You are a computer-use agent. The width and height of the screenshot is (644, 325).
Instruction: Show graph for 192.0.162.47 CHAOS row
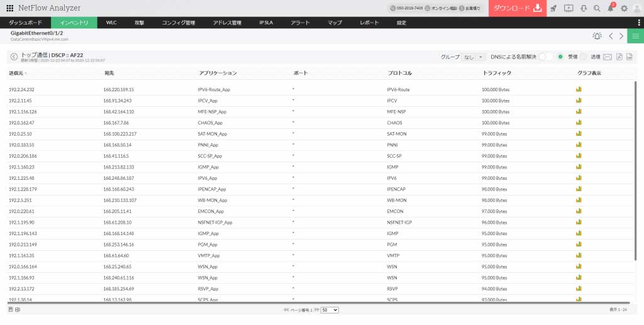(x=579, y=123)
